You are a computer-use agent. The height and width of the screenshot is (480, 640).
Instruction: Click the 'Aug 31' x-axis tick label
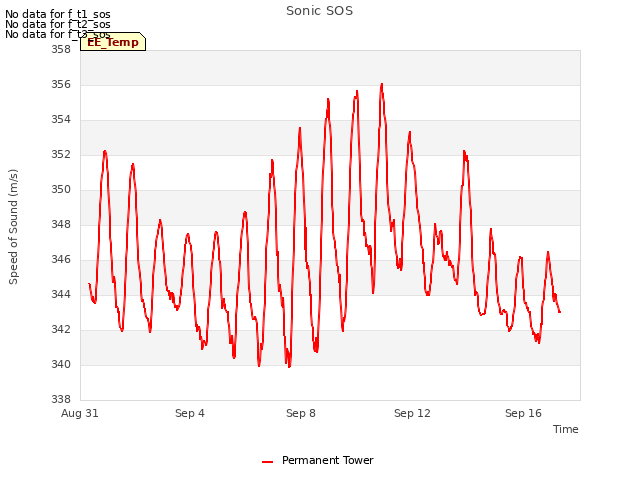point(80,413)
